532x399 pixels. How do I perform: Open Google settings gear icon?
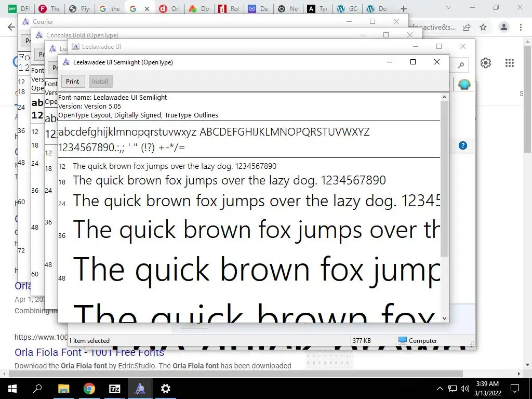[486, 63]
